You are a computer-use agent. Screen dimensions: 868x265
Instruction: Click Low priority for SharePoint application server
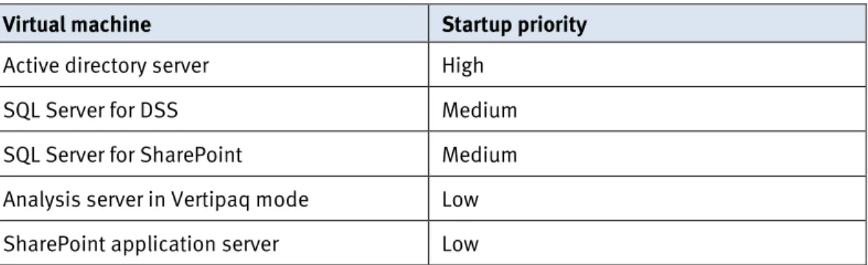click(x=460, y=244)
